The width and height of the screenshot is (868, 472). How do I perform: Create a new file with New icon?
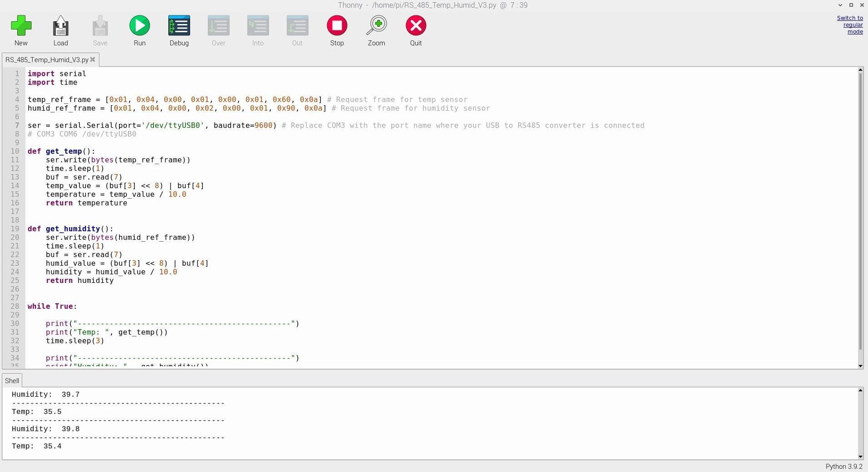tap(21, 26)
